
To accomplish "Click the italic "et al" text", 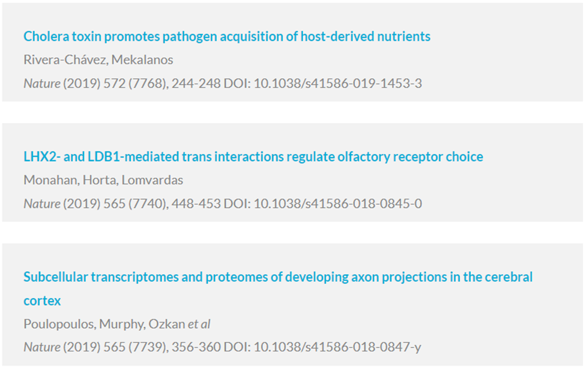I will click(x=199, y=324).
